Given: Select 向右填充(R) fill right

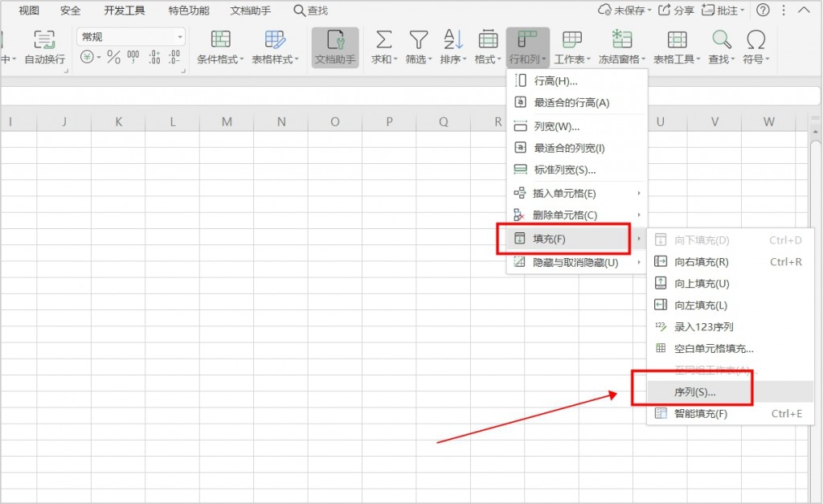Looking at the screenshot, I should [x=730, y=261].
